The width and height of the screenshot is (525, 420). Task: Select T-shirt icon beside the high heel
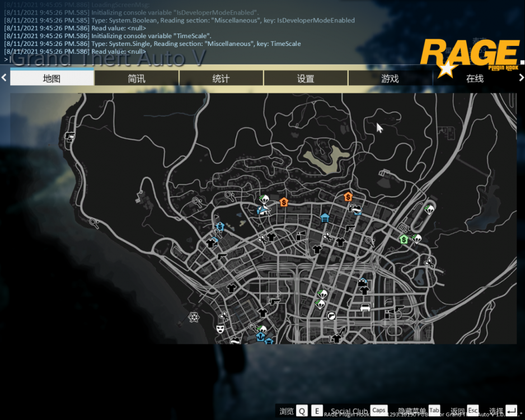tap(336, 339)
